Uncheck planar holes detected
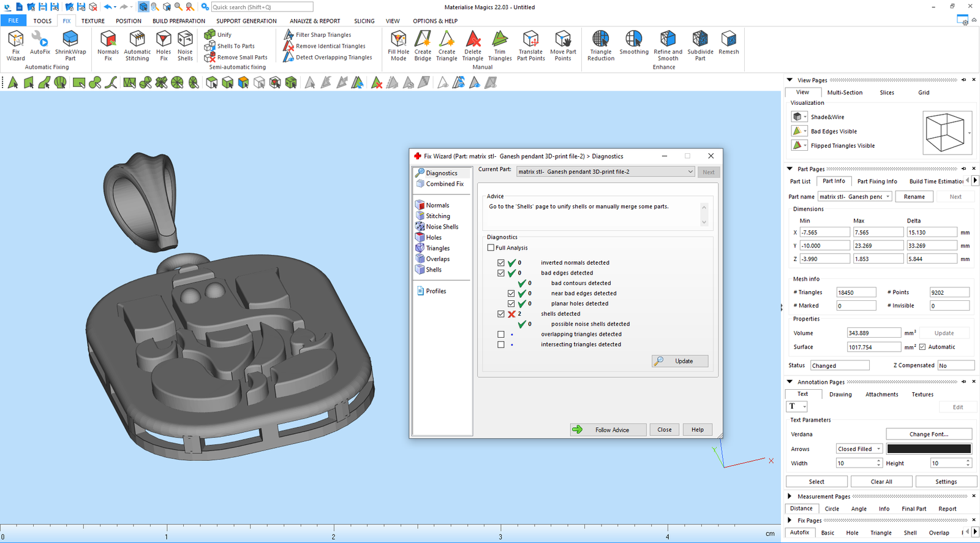Screen dimensions: 980x543 (x=511, y=303)
